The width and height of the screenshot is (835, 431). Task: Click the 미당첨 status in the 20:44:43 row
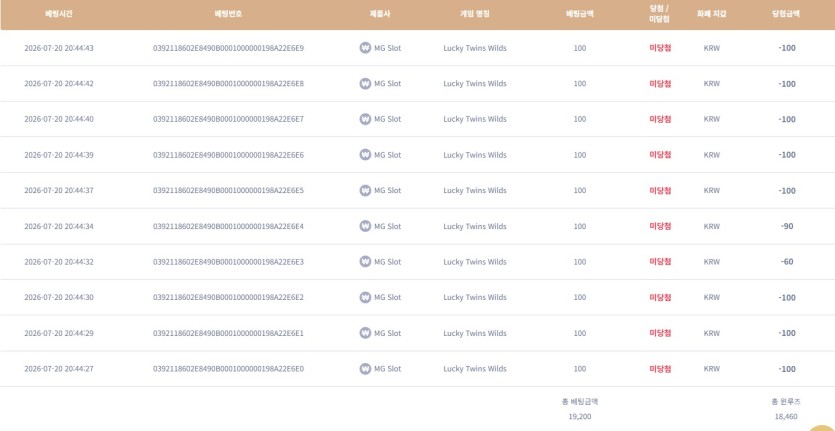click(x=660, y=48)
